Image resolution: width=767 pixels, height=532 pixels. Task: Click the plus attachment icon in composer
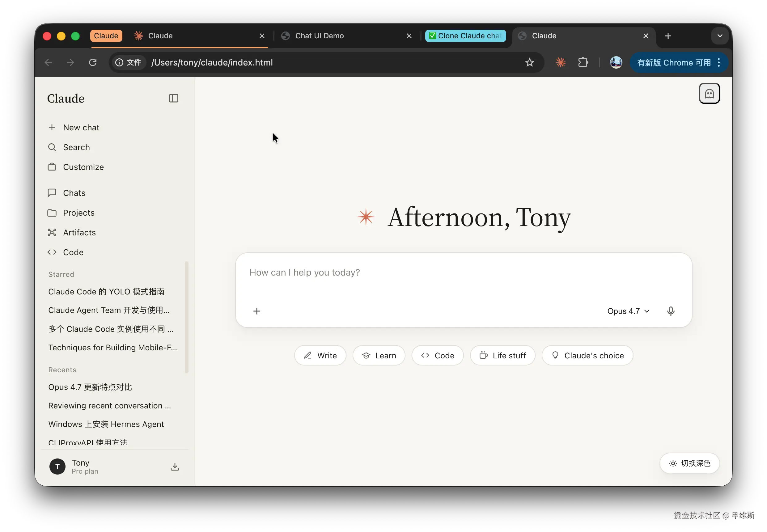tap(257, 311)
